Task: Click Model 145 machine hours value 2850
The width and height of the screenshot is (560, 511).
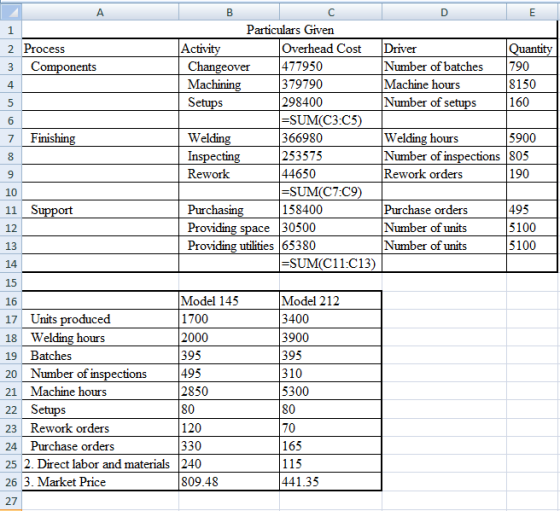Action: (x=229, y=391)
